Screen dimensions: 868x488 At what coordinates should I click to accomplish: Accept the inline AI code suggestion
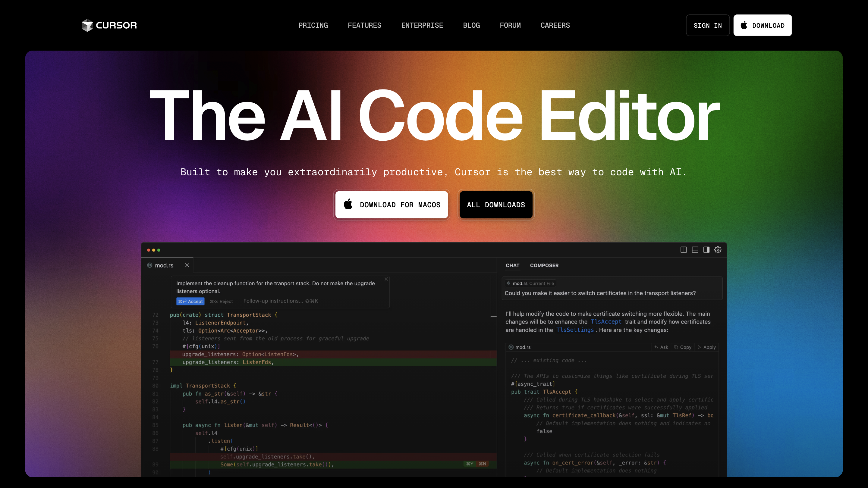point(190,301)
